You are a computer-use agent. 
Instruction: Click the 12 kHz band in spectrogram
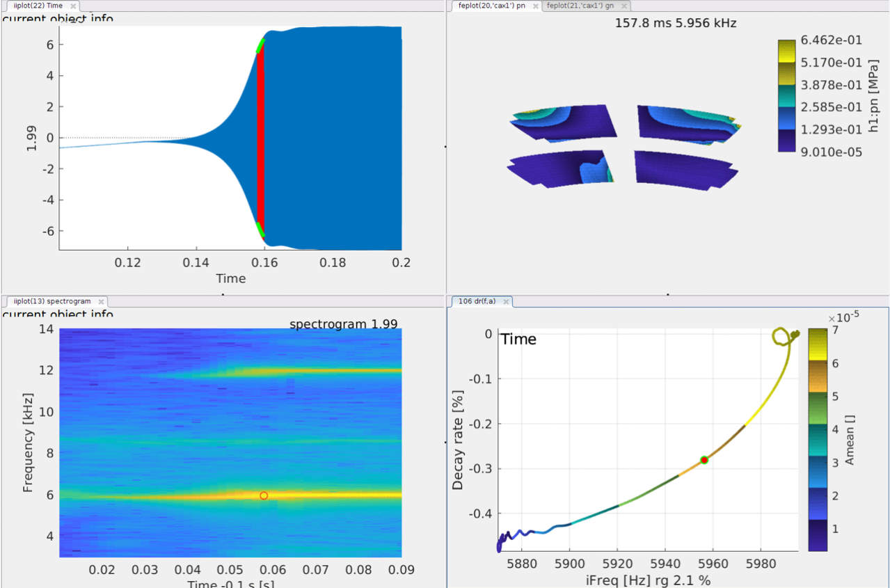313,372
